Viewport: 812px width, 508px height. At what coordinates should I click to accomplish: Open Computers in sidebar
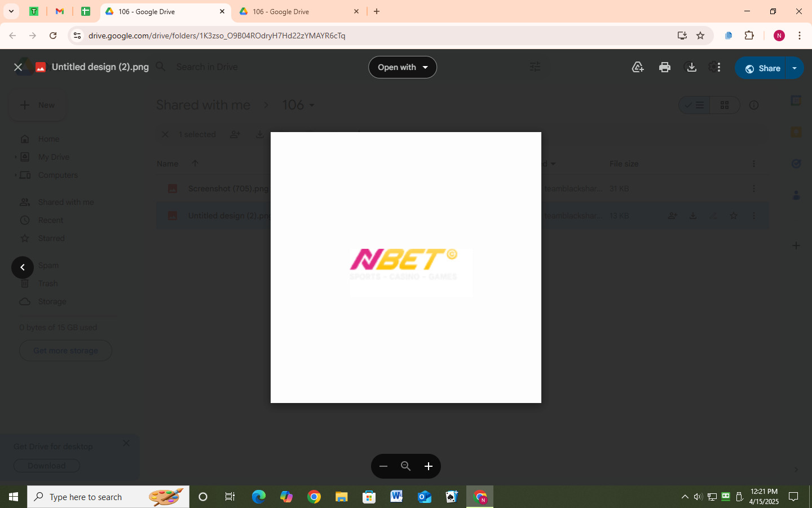pos(58,175)
